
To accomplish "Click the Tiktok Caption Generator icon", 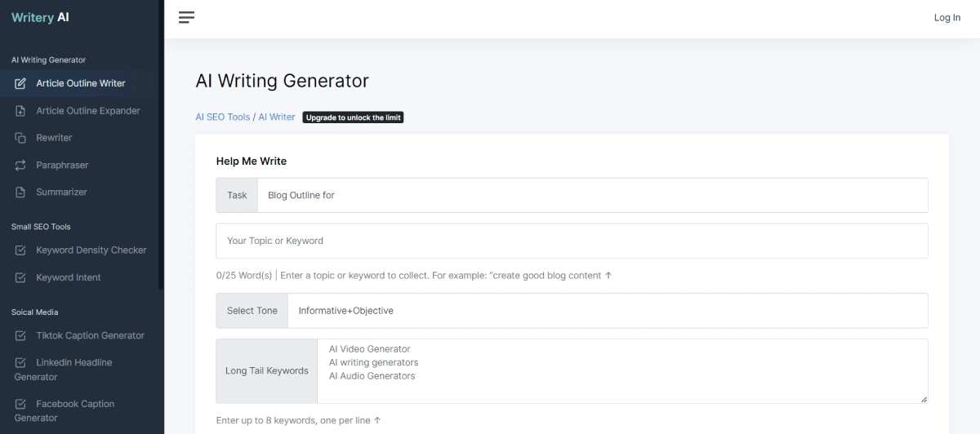I will click(20, 336).
